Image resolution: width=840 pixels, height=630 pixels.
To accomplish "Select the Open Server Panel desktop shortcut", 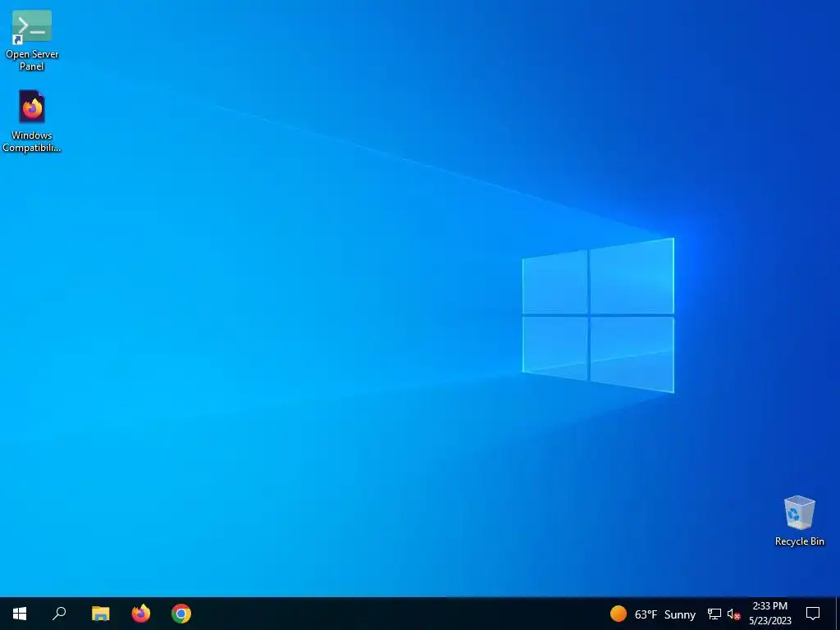I will pyautogui.click(x=32, y=40).
